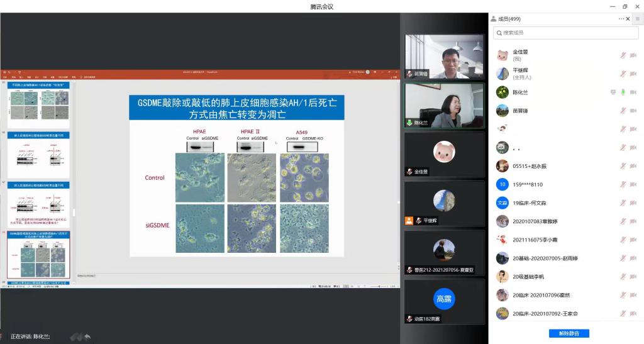Click the 搜索成员 search field
The height and width of the screenshot is (344, 644).
click(x=566, y=32)
